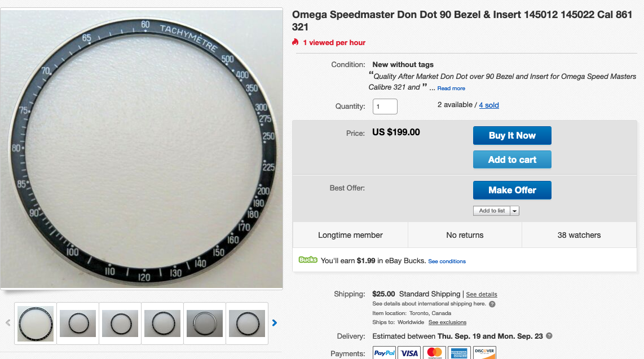The image size is (644, 359).
Task: Open the 4 sold link
Action: point(489,105)
